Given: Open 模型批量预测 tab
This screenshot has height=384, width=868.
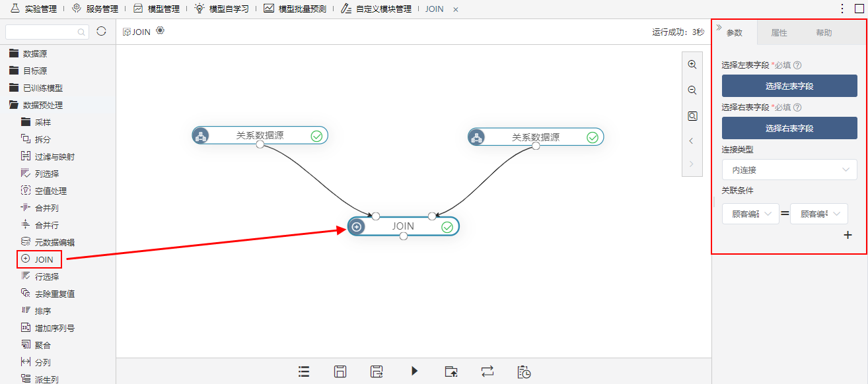Looking at the screenshot, I should (295, 9).
